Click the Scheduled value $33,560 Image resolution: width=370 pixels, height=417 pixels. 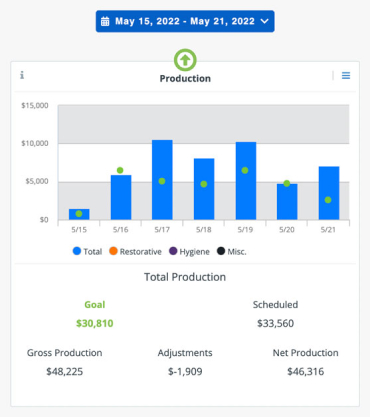click(275, 323)
